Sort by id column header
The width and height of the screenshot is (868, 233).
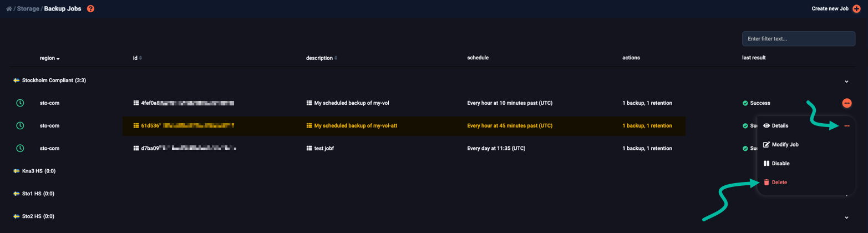pyautogui.click(x=138, y=58)
